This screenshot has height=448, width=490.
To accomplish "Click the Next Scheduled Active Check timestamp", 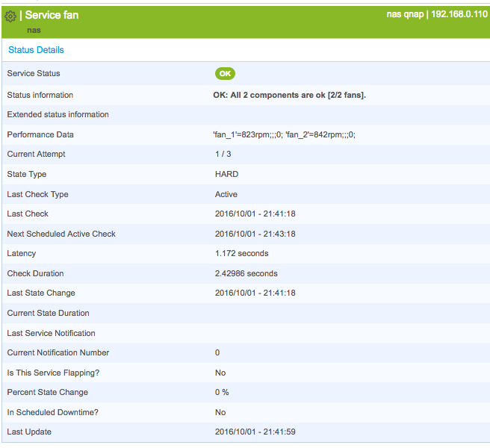I will [x=255, y=234].
